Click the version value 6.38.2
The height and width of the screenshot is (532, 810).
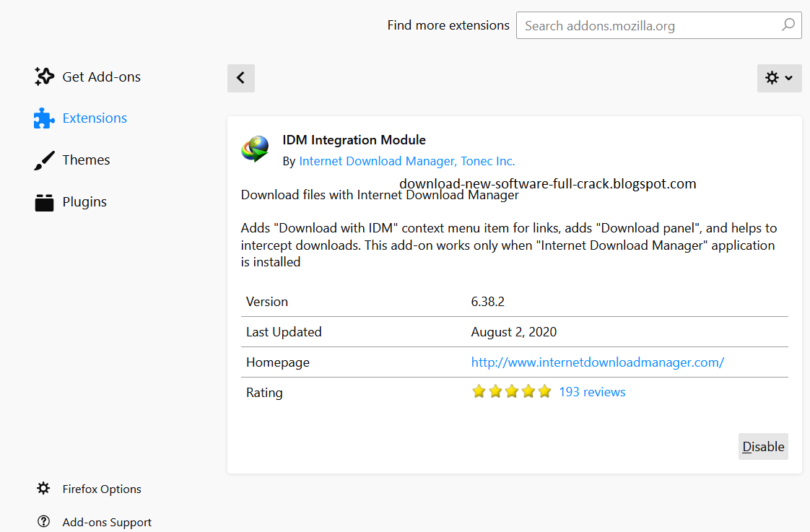(487, 302)
